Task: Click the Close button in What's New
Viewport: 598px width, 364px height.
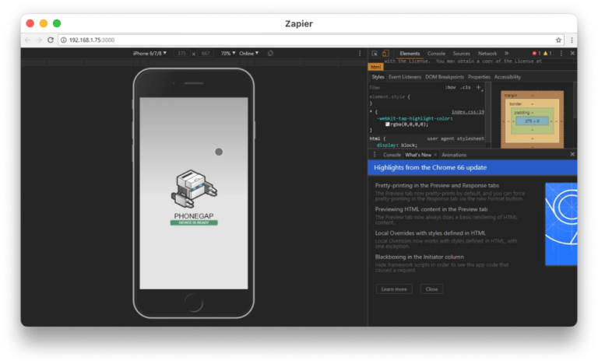Action: point(431,289)
